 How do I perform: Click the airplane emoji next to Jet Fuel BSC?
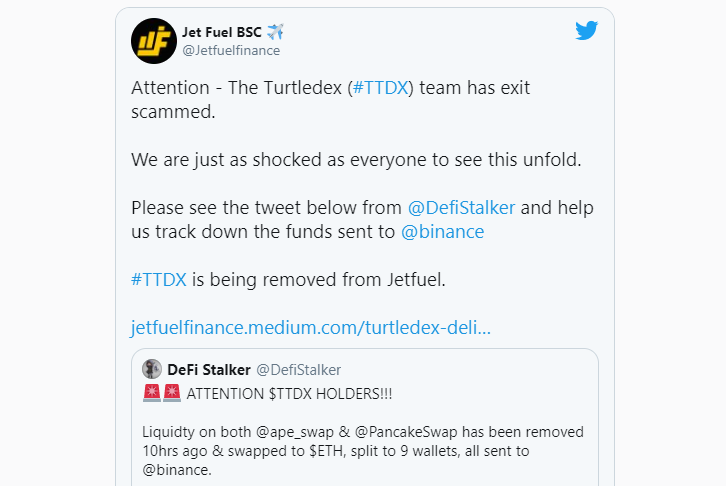coord(275,31)
